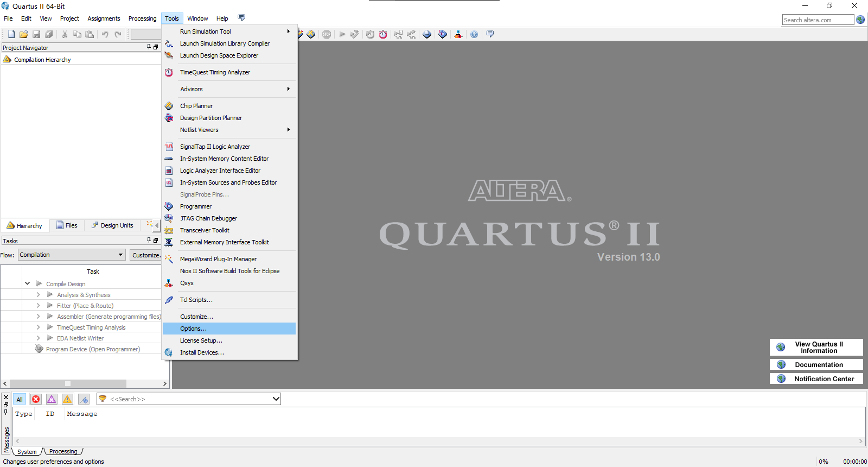This screenshot has height=467, width=868.
Task: Switch to the Hierarchy tab
Action: pos(25,225)
